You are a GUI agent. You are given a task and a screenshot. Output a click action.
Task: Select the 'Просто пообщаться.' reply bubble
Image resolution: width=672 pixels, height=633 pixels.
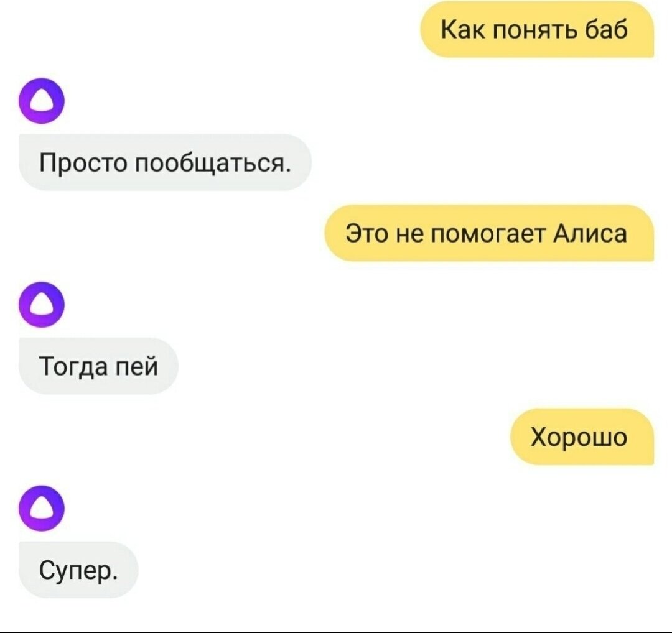pos(165,162)
